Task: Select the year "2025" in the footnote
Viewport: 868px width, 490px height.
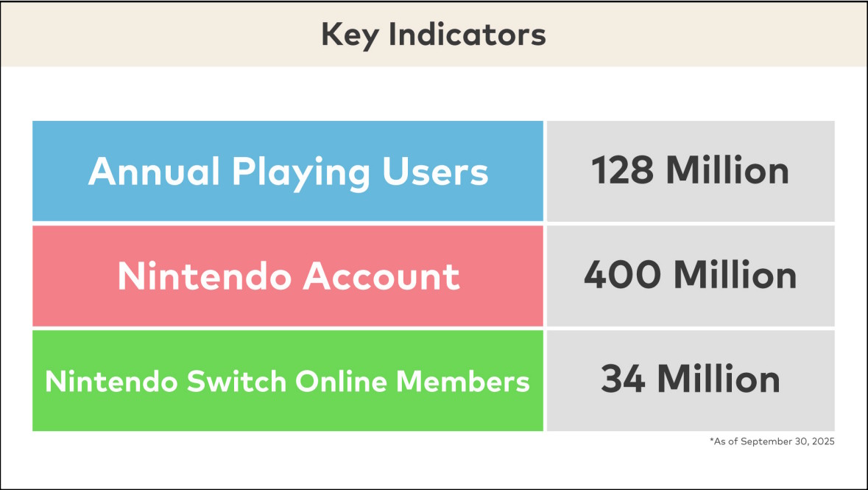Action: (x=825, y=441)
